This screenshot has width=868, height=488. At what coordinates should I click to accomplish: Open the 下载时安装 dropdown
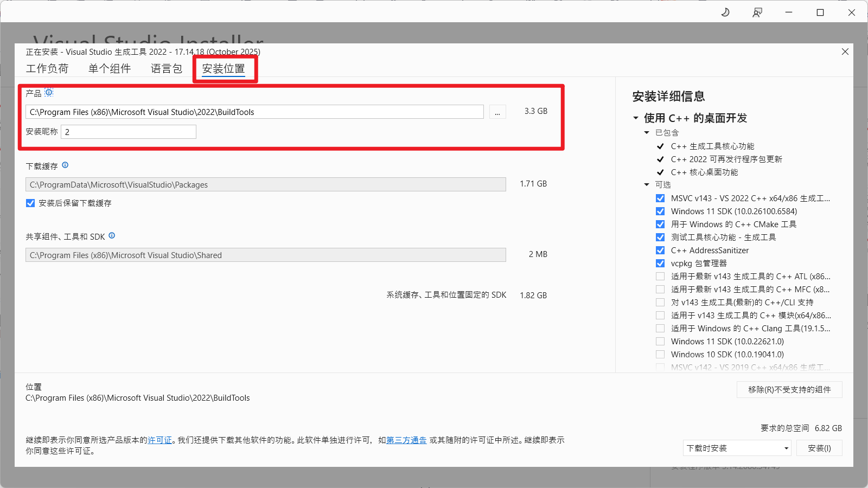(x=737, y=448)
